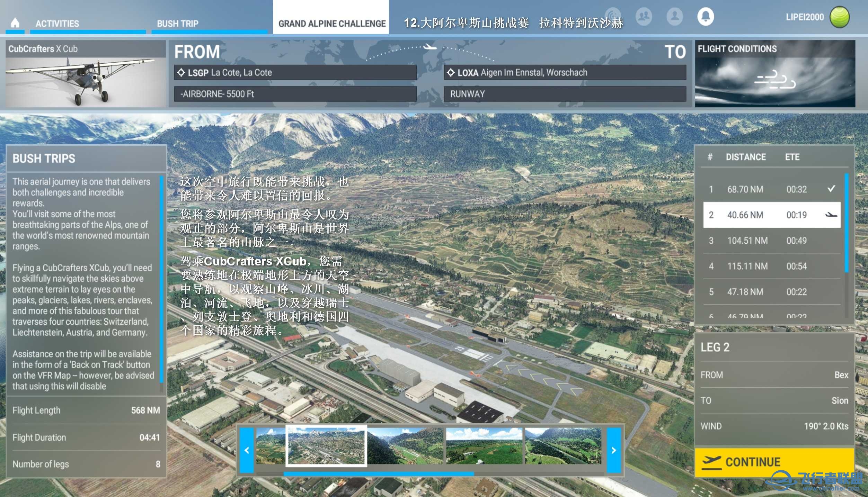Select the fifth gallery thumbnail
This screenshot has height=497, width=868.
coord(563,446)
